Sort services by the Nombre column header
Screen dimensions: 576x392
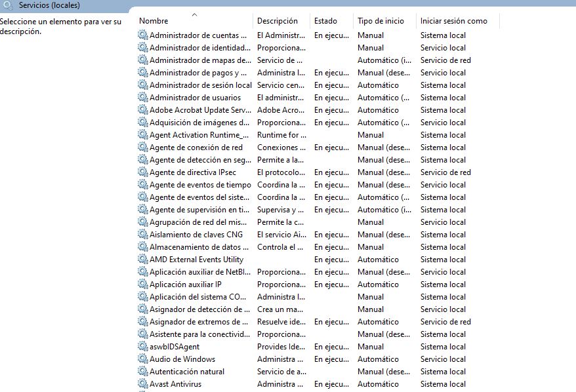point(154,21)
